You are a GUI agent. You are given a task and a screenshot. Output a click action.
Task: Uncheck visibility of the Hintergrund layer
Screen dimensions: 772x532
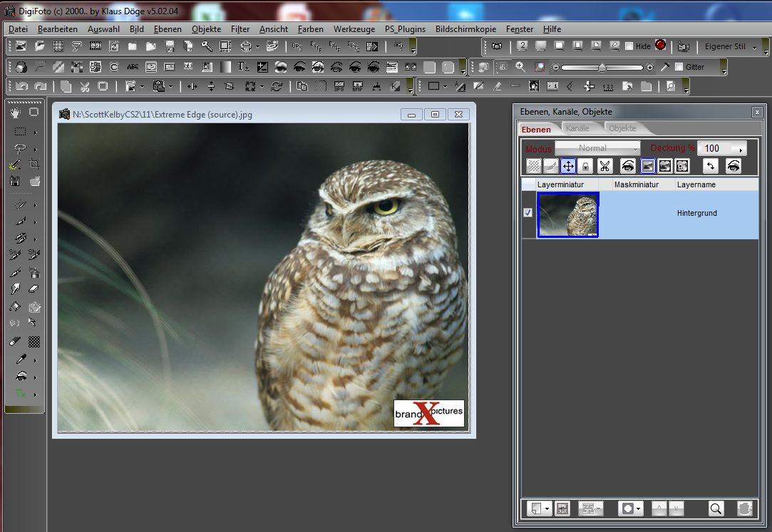pyautogui.click(x=528, y=213)
